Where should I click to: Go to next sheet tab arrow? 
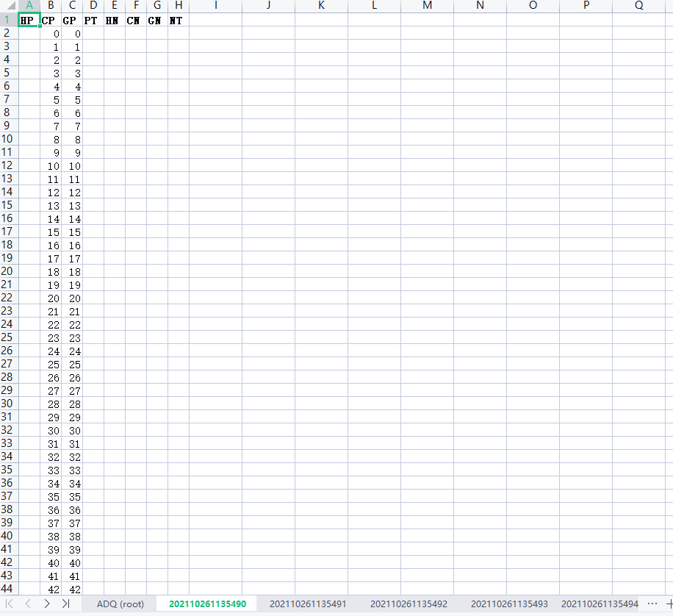tap(47, 604)
